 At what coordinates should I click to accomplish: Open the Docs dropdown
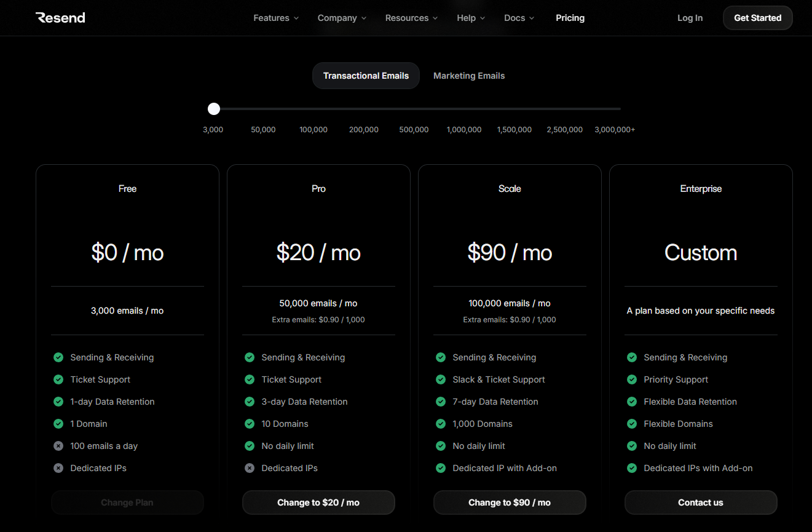coord(519,18)
